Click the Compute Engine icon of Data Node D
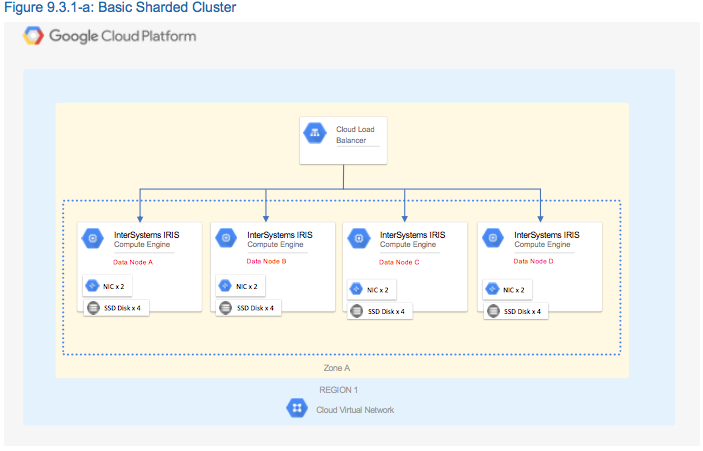The width and height of the screenshot is (703, 451). coord(493,238)
